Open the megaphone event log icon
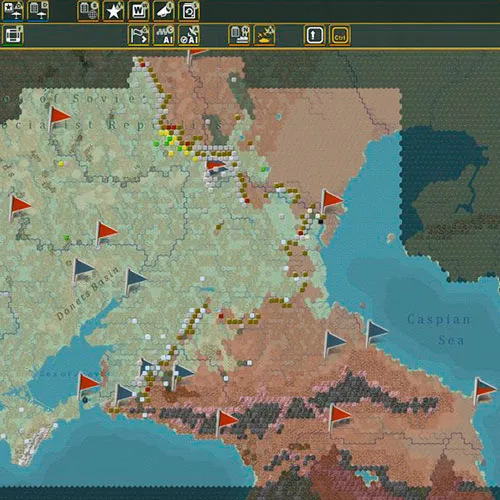The height and width of the screenshot is (500, 500). click(x=164, y=11)
